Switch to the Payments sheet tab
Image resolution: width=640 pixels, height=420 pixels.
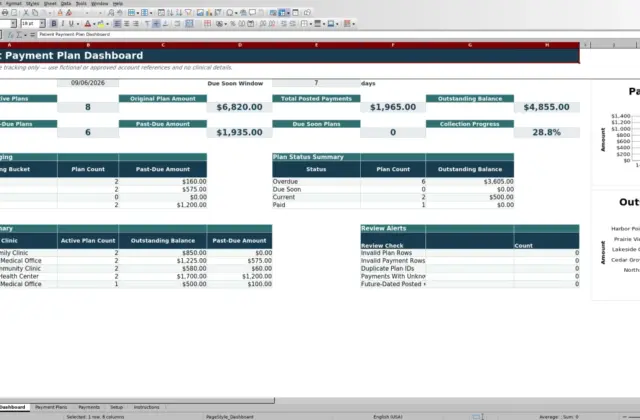(x=89, y=407)
